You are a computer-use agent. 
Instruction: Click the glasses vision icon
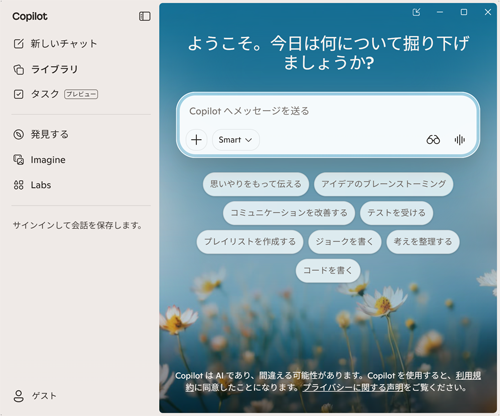(433, 140)
